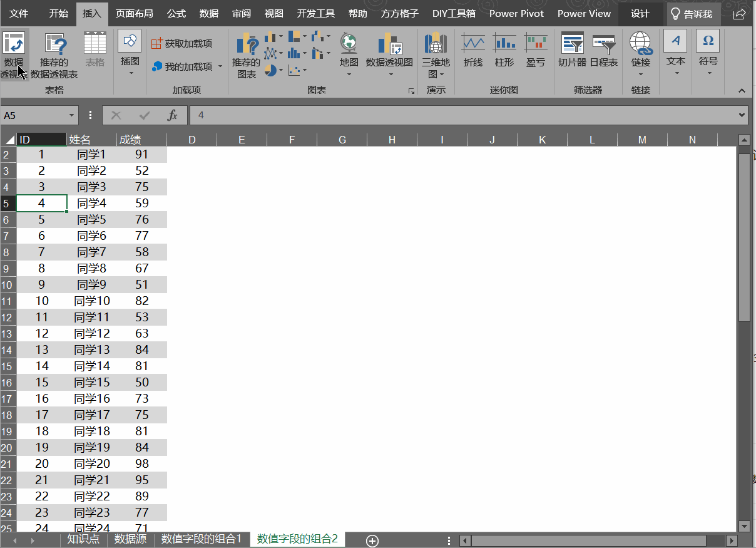Open the 图表 chart group dialog launcher
The image size is (756, 548).
411,91
